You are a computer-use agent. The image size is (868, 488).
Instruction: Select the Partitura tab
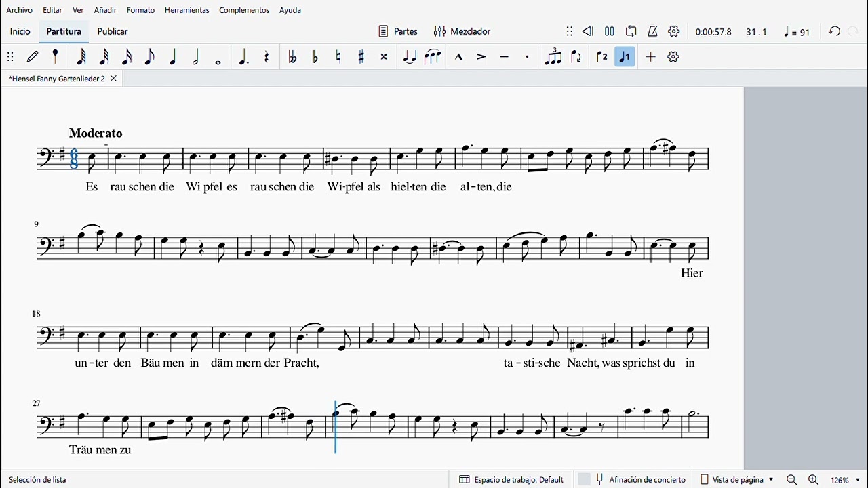point(64,31)
